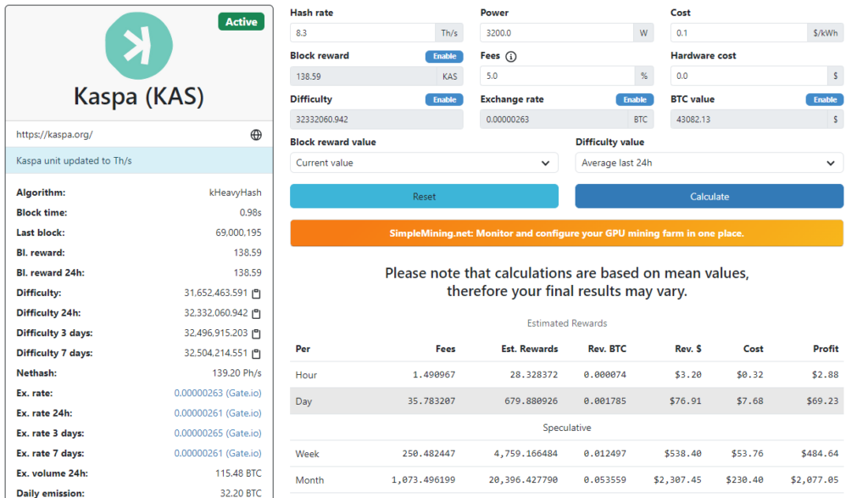Click the https://kaspa.org/ URL text
Screen dimensions: 868x498
[x=54, y=135]
